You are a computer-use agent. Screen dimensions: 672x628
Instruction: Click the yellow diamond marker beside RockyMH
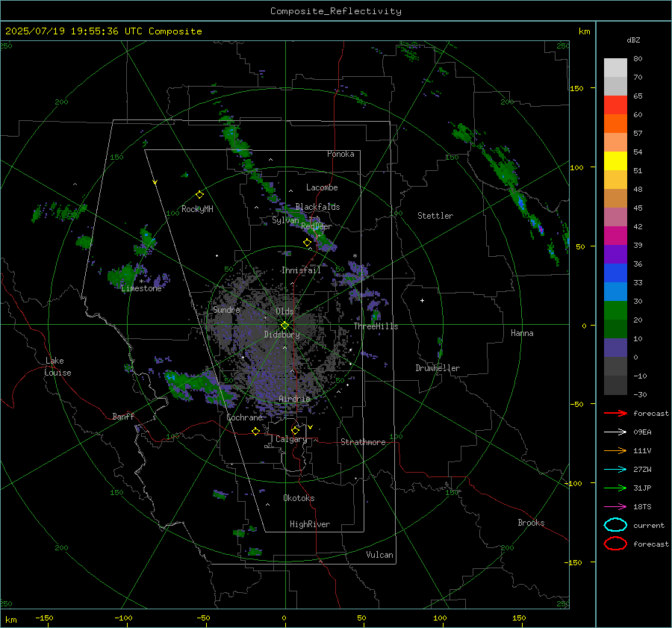(x=199, y=195)
